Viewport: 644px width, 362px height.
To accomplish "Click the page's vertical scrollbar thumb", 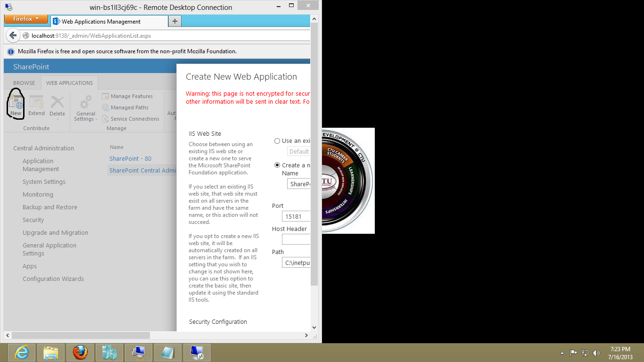I will (x=314, y=153).
